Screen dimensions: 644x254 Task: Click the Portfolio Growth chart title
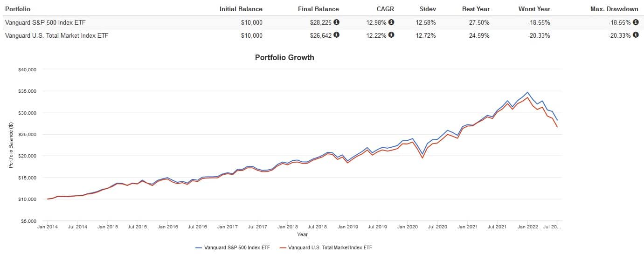[x=284, y=58]
